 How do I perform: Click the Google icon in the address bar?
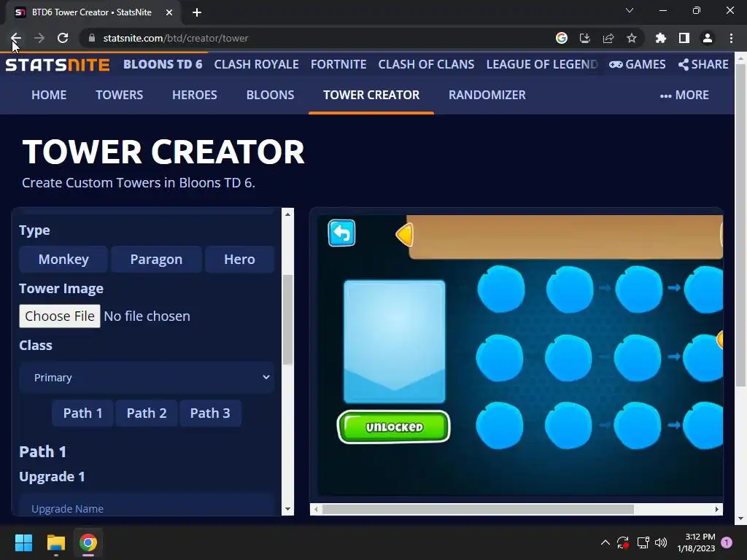tap(562, 38)
